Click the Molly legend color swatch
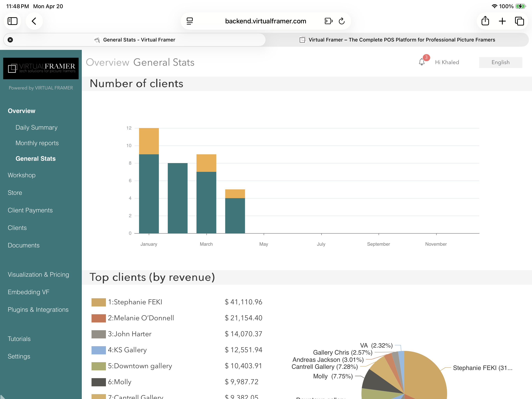This screenshot has height=399, width=532. 99,382
